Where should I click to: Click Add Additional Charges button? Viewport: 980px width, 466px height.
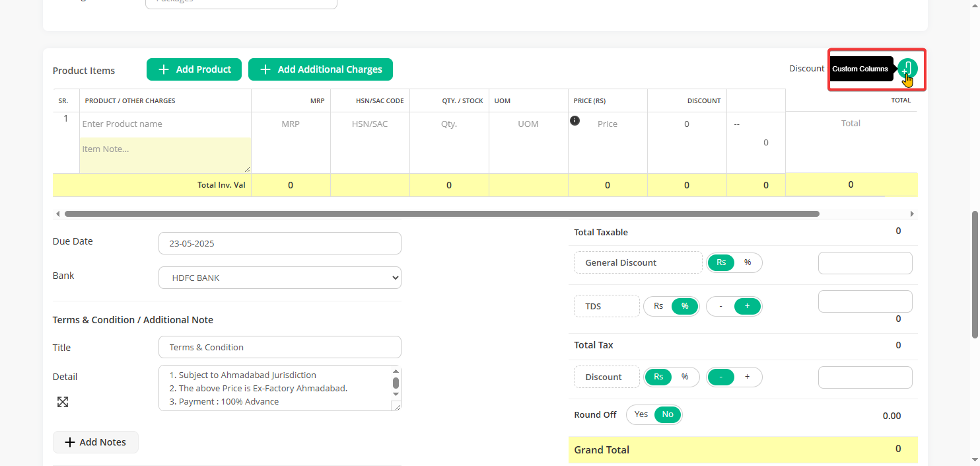(320, 69)
